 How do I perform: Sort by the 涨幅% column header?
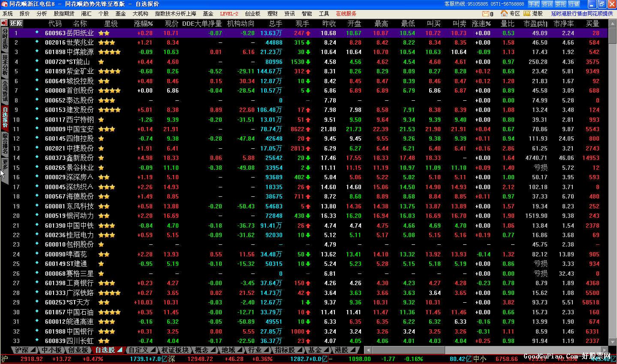[143, 23]
